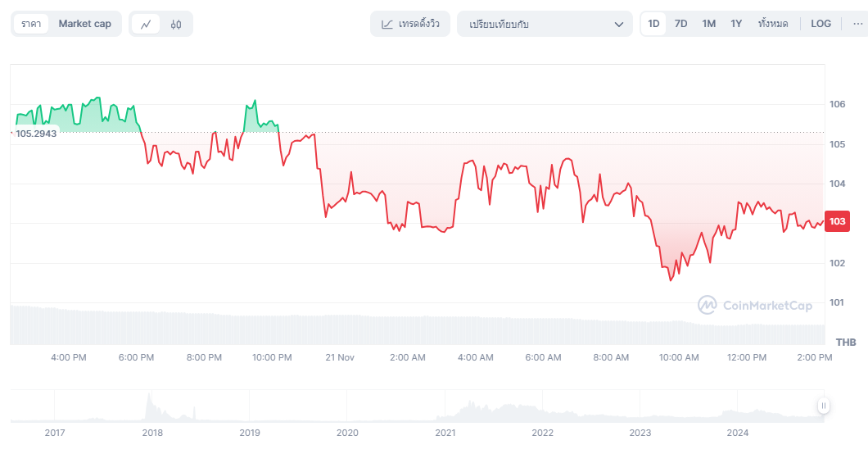Click the 105.2943 opening price label
Screen dimensions: 868x463
tap(36, 133)
